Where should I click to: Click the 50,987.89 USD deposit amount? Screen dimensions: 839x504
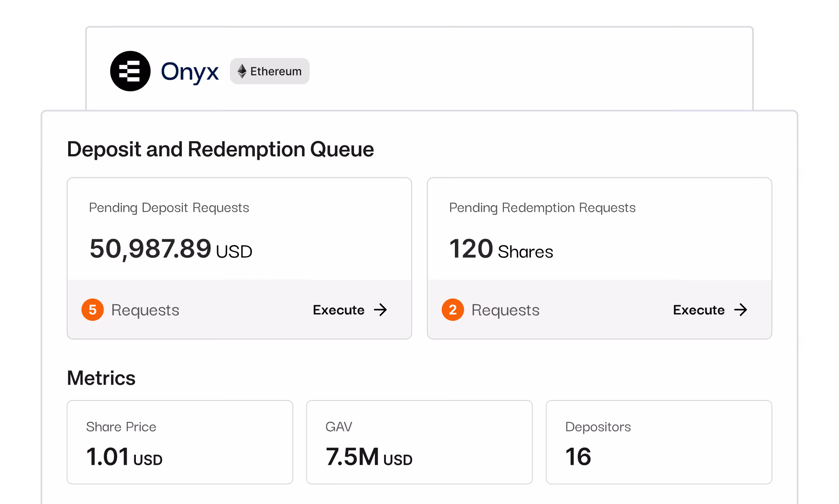click(170, 249)
